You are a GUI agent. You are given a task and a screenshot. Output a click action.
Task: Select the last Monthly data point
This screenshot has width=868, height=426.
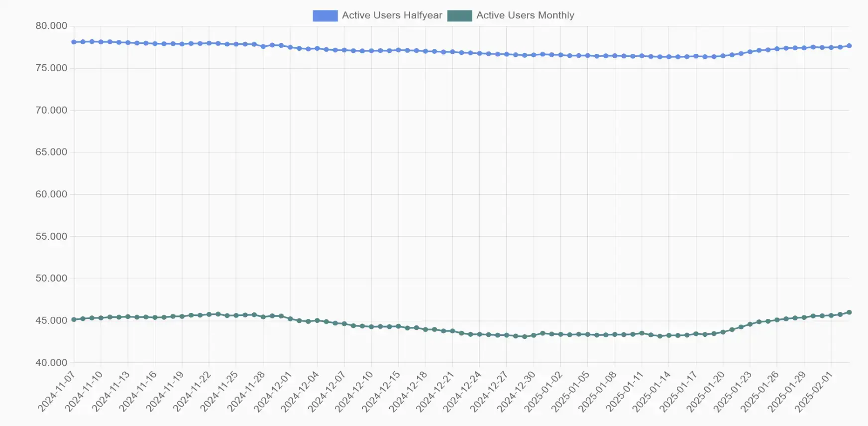pyautogui.click(x=849, y=312)
